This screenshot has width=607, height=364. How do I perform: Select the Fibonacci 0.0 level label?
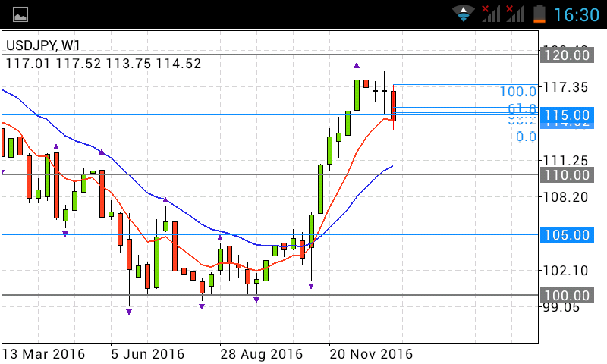(x=527, y=136)
